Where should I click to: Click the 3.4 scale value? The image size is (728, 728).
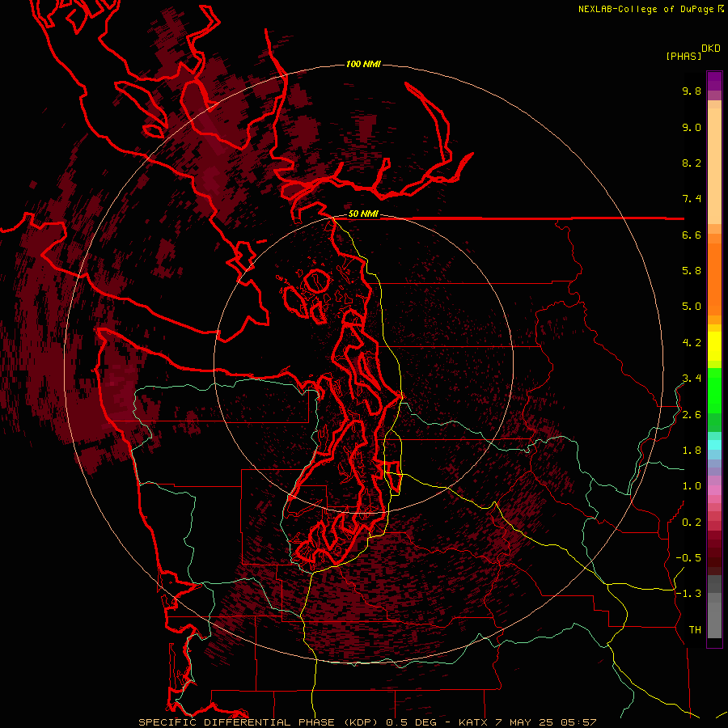pyautogui.click(x=692, y=379)
